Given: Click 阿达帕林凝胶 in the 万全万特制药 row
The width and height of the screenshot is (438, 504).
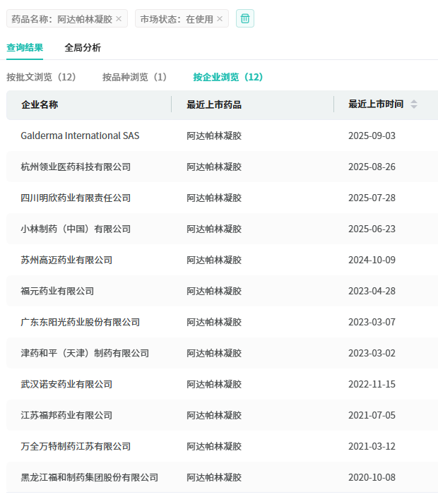Looking at the screenshot, I should pyautogui.click(x=214, y=446).
